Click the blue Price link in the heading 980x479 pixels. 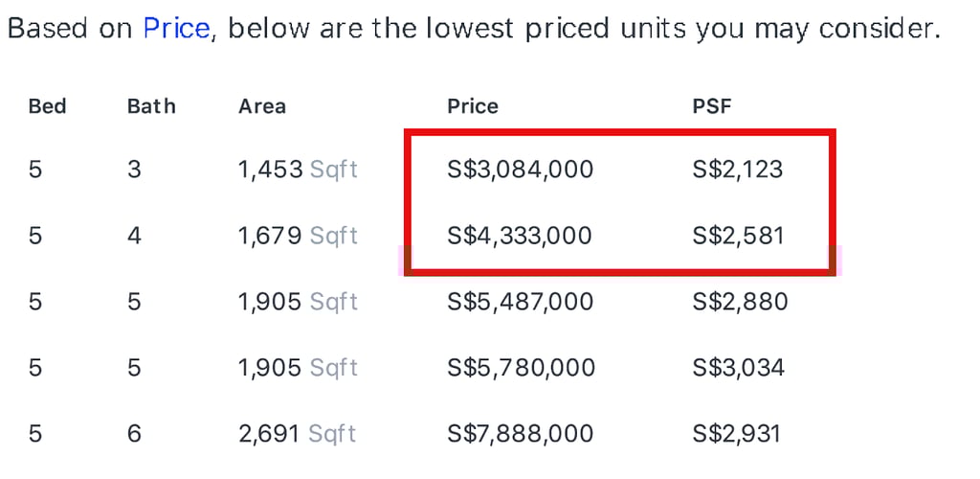[176, 29]
